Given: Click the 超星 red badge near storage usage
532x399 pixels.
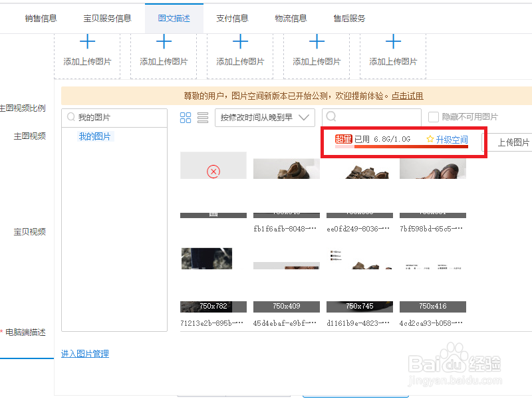Looking at the screenshot, I should pyautogui.click(x=344, y=138).
